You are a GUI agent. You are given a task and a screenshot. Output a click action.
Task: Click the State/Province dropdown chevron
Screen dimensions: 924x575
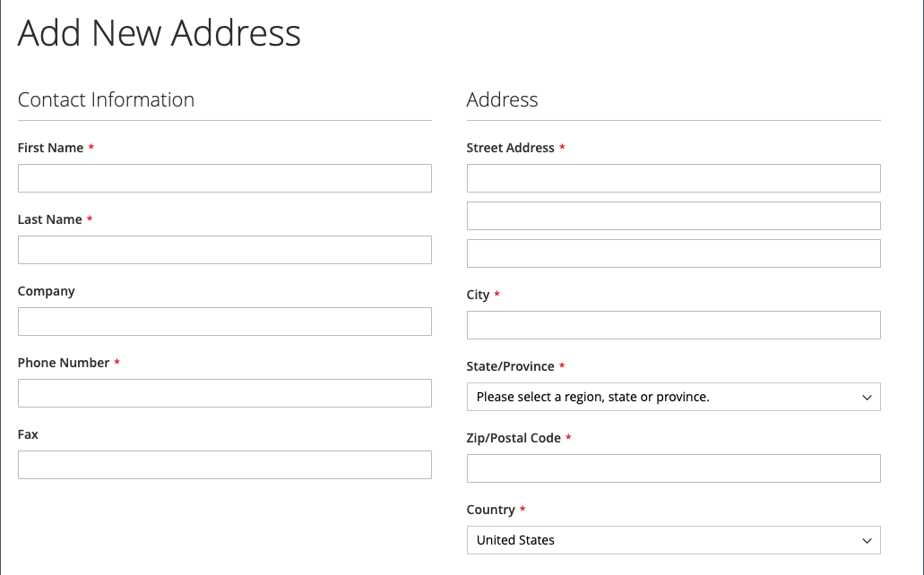coord(866,396)
